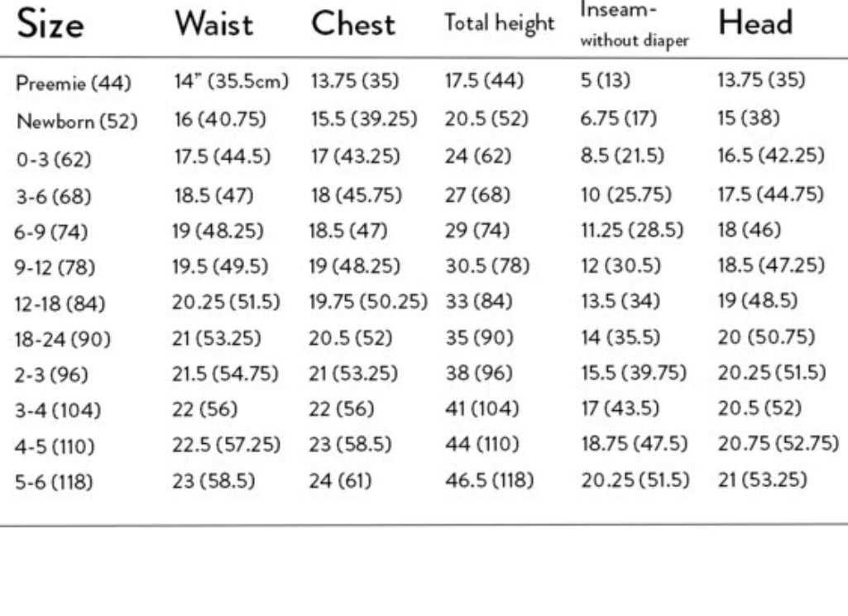The width and height of the screenshot is (848, 616).
Task: Click chest value 19.75 (50.25)
Action: pyautogui.click(x=368, y=303)
